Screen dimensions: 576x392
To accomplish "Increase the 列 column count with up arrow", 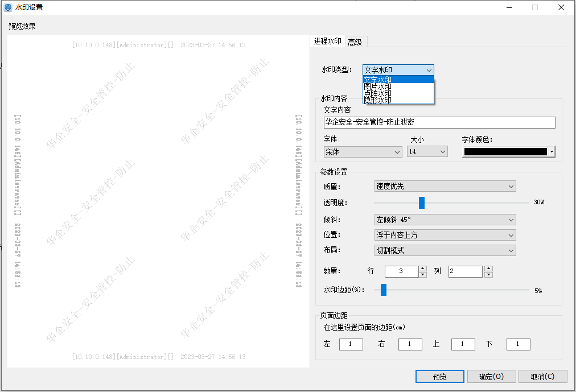I will pyautogui.click(x=488, y=269).
